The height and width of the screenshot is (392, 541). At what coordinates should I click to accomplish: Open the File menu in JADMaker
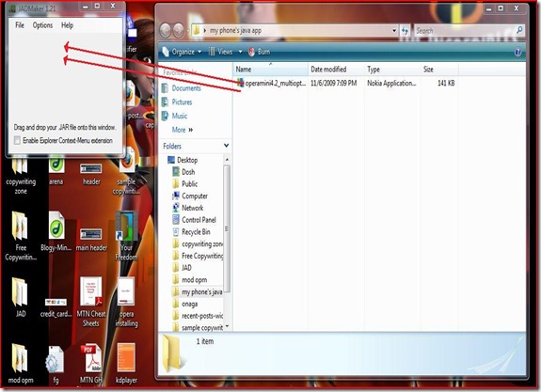coord(20,25)
